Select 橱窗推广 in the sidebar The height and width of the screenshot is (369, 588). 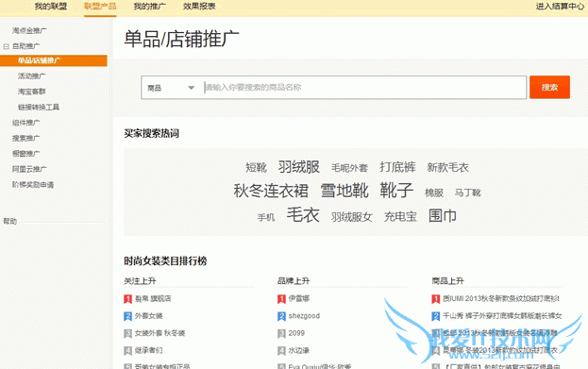point(25,154)
